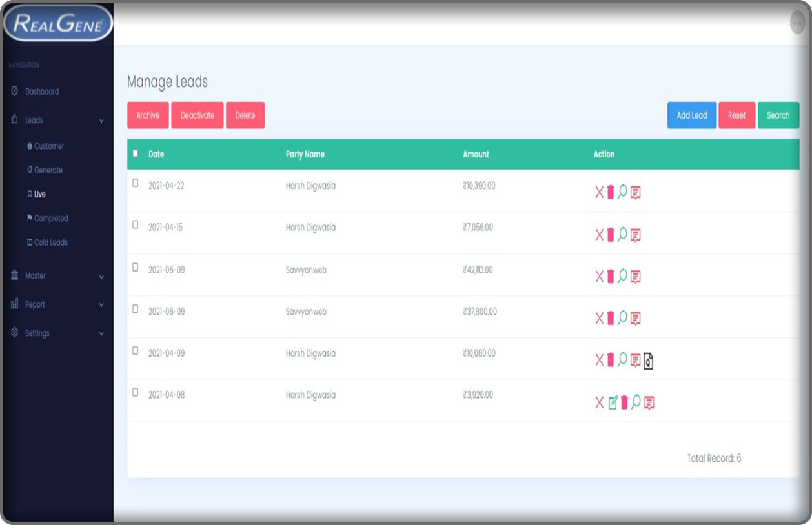This screenshot has width=812, height=525.
Task: Click the X icon for the 2021-04-22 lead
Action: point(599,192)
